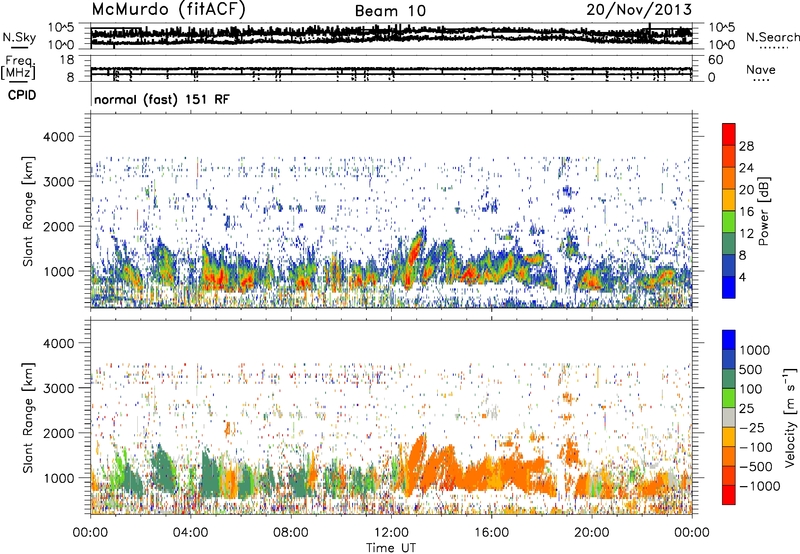The image size is (800, 554).
Task: Click the '16:00' time tick label
Action: tap(491, 533)
